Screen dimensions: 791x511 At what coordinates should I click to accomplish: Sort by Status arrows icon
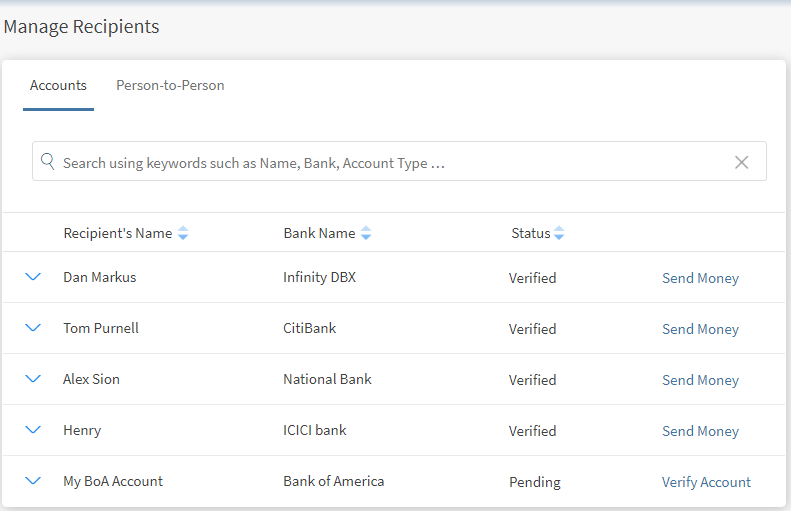(x=559, y=233)
